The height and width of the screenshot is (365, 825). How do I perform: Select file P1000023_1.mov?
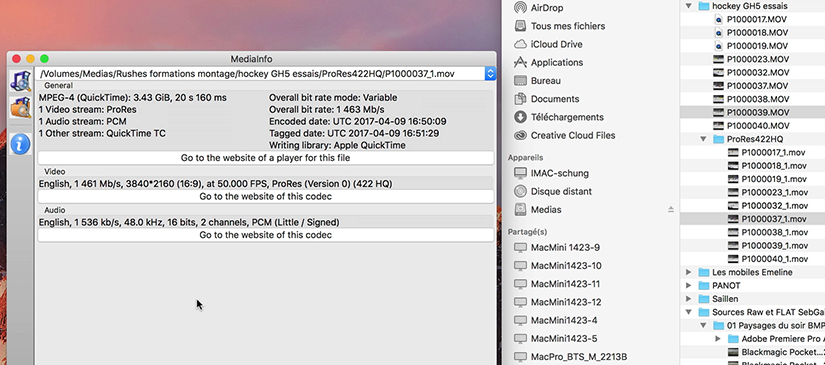point(774,192)
